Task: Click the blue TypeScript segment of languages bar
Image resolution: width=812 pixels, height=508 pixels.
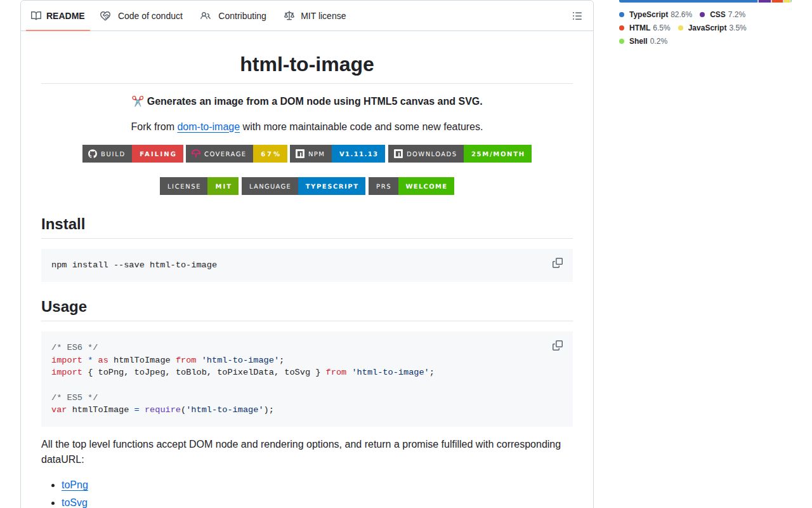Action: tap(688, 1)
